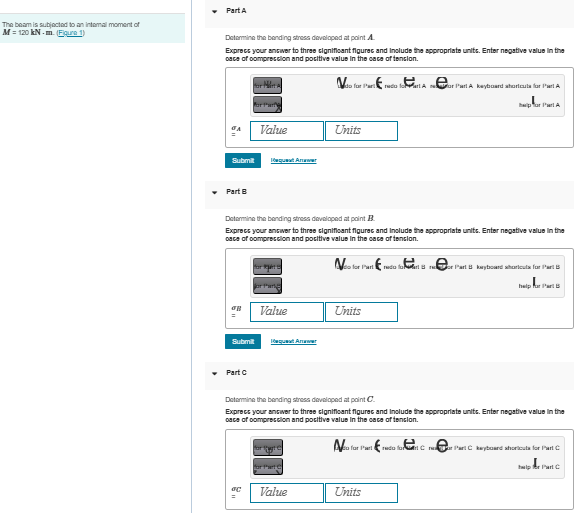Open keyboard shortcuts for Part B

[x=518, y=267]
